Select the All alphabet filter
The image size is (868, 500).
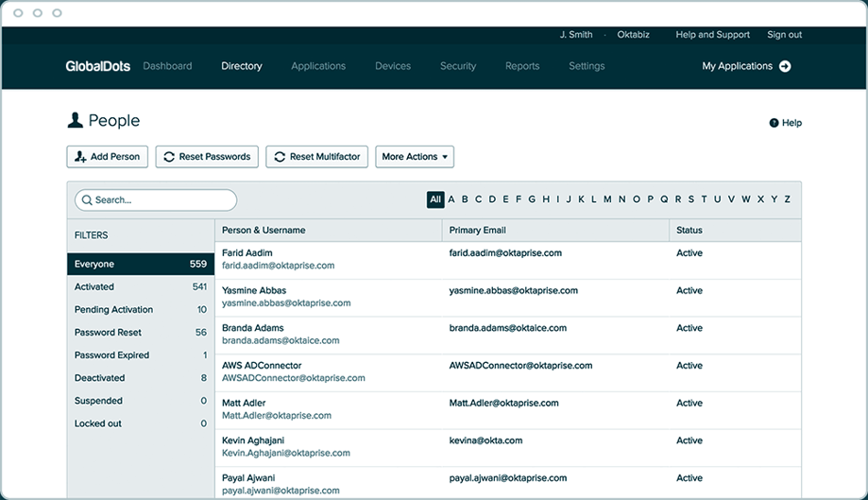tap(435, 199)
